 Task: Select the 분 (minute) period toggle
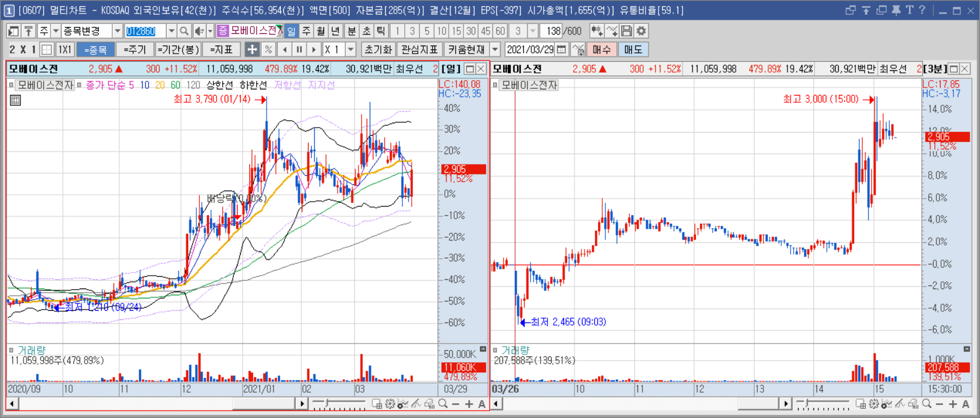coord(351,31)
